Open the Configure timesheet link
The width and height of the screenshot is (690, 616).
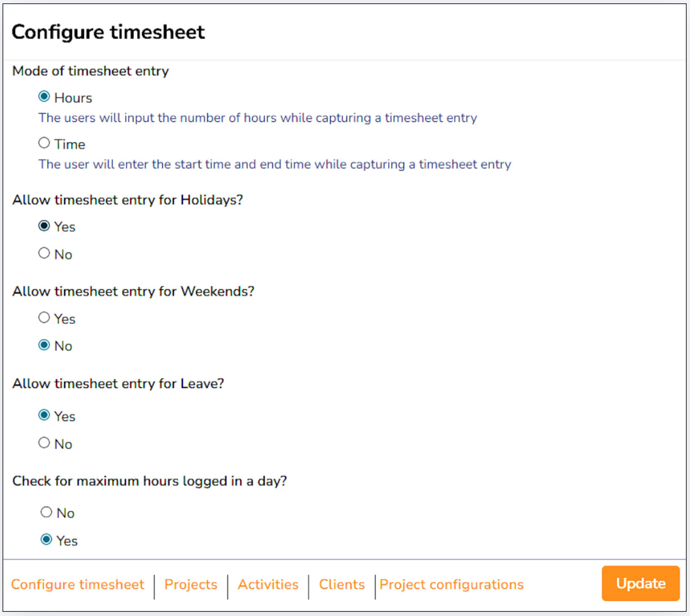pyautogui.click(x=78, y=585)
